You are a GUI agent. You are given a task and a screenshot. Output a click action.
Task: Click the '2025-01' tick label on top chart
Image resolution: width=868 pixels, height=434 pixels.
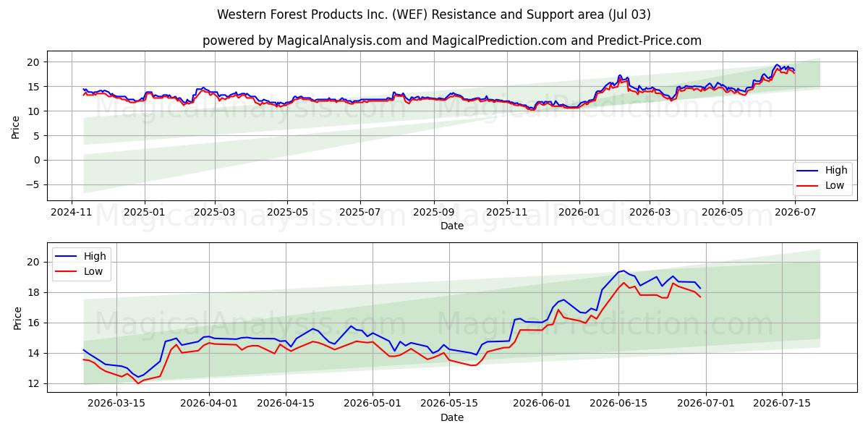[x=144, y=213]
